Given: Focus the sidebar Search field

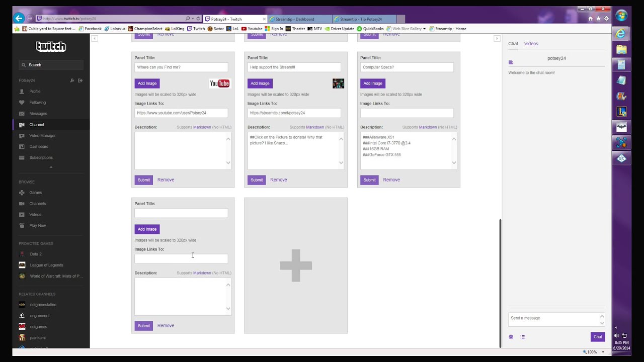Looking at the screenshot, I should point(51,65).
